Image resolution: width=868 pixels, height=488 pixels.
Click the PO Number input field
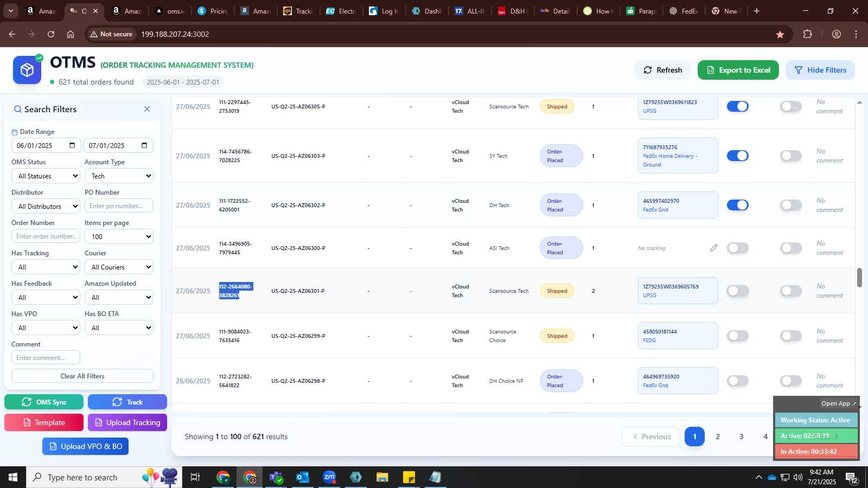coord(119,206)
